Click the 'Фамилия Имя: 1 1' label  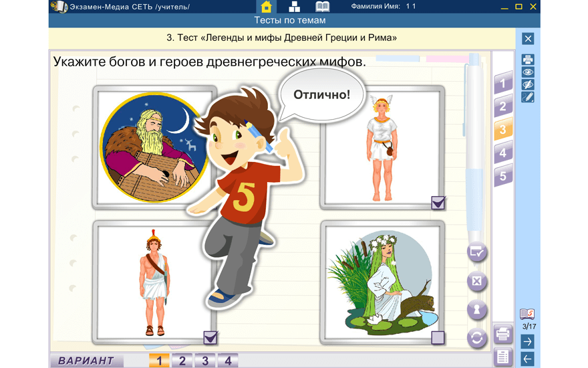[x=384, y=7]
